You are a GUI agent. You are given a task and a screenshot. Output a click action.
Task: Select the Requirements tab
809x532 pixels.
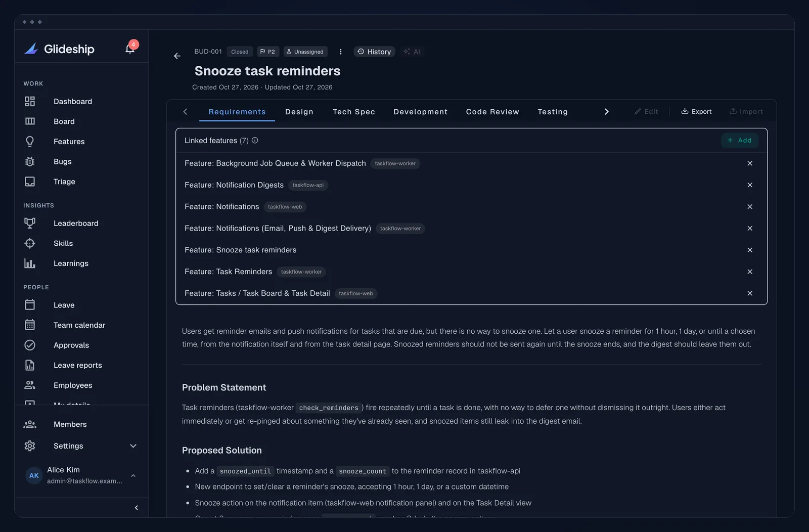(237, 112)
